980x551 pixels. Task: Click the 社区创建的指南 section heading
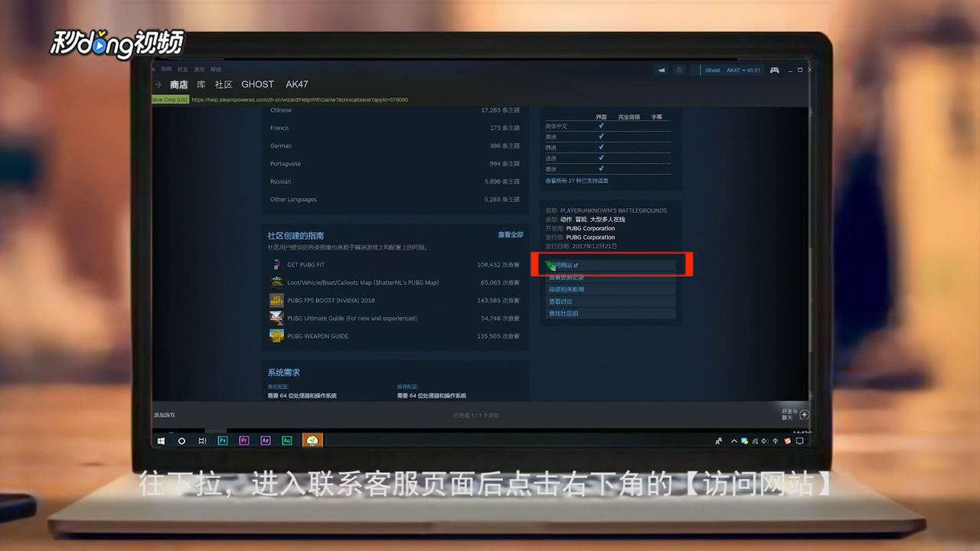pos(296,236)
